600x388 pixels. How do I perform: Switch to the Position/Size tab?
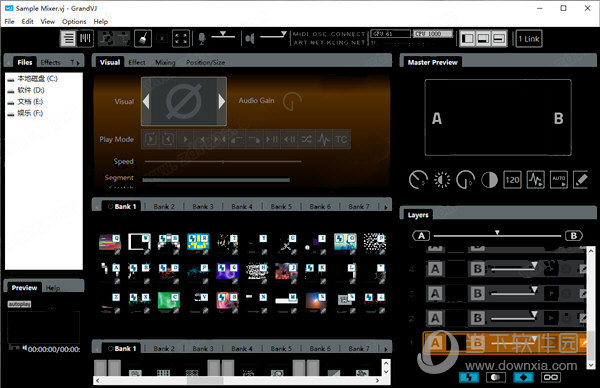pyautogui.click(x=205, y=62)
